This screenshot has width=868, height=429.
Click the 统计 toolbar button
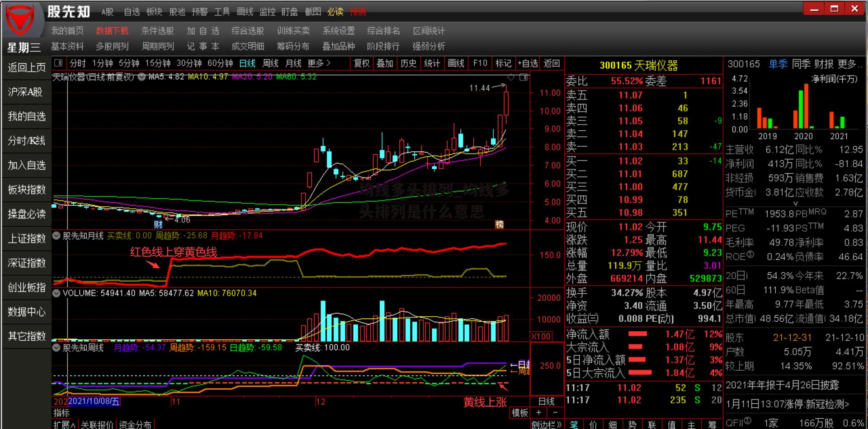point(432,63)
